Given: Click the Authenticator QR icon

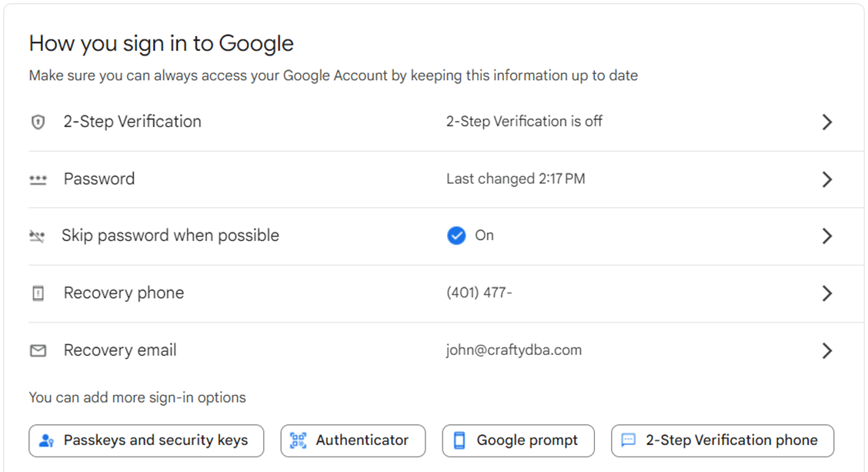Looking at the screenshot, I should coord(298,441).
